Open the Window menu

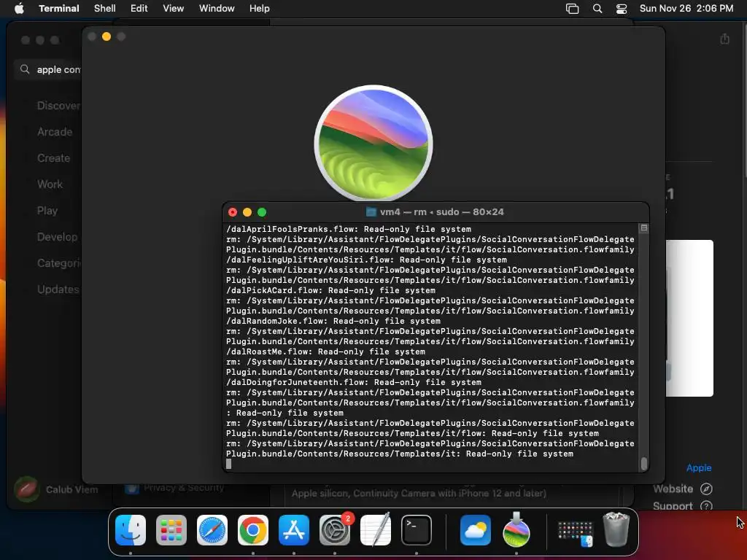(x=217, y=9)
